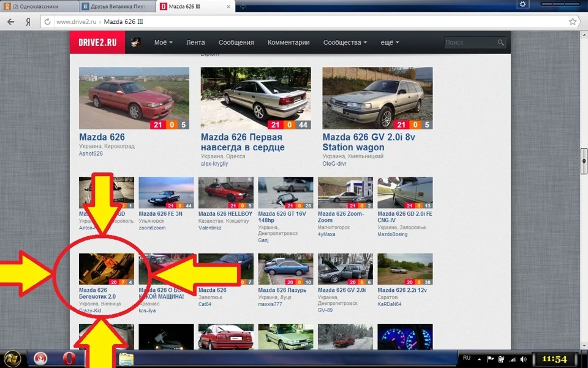Screen dimensions: 588x368
Task: Open the KaRDaN64 user profile link
Action: click(390, 304)
